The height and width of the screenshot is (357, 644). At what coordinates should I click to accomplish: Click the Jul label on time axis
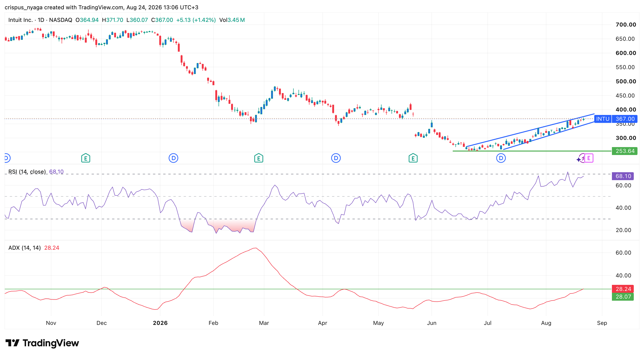point(488,323)
